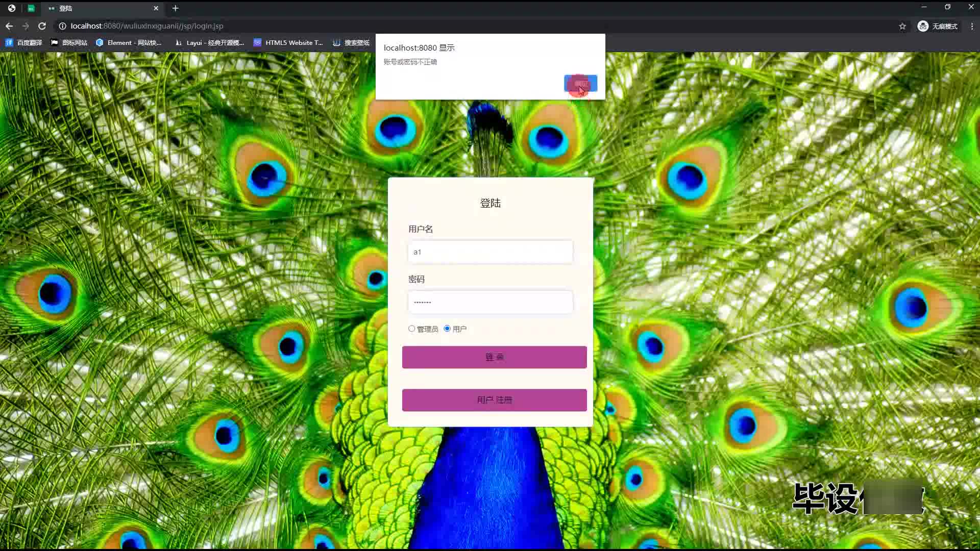Switch to the 登陆 browser tab
The height and width of the screenshot is (551, 980).
pyautogui.click(x=102, y=8)
